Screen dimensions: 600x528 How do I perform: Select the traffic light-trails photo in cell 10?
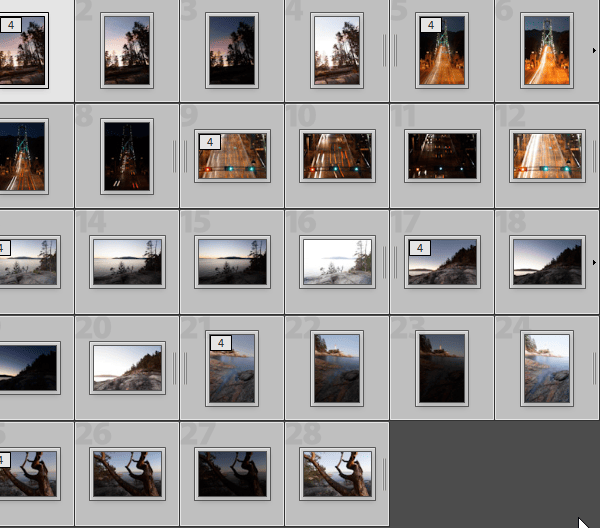[337, 156]
